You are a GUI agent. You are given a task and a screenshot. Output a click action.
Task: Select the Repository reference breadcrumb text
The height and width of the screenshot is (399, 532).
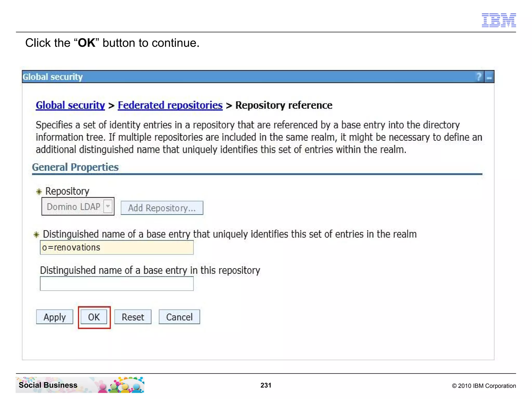point(284,105)
